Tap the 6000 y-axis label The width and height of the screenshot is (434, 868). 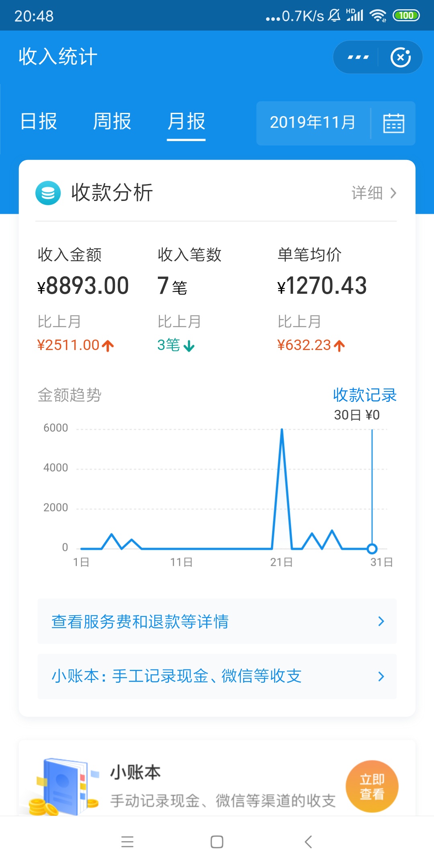coord(56,428)
